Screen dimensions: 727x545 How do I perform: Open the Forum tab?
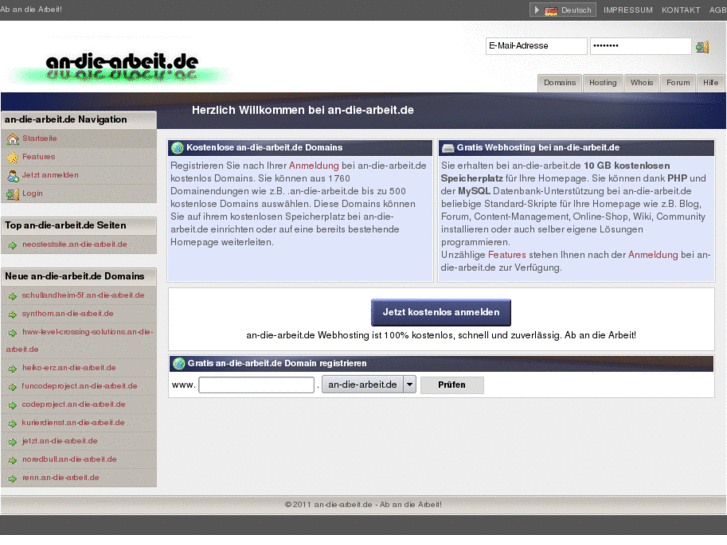pyautogui.click(x=678, y=83)
